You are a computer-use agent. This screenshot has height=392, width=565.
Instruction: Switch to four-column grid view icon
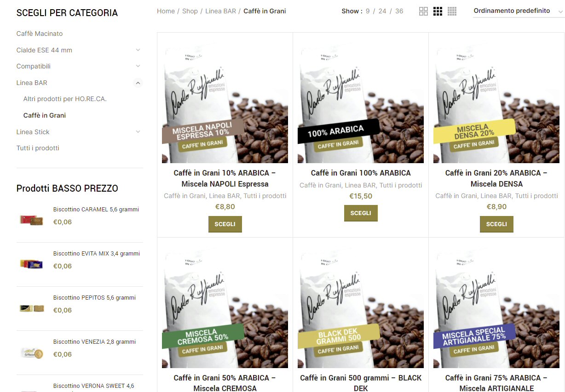pyautogui.click(x=452, y=11)
